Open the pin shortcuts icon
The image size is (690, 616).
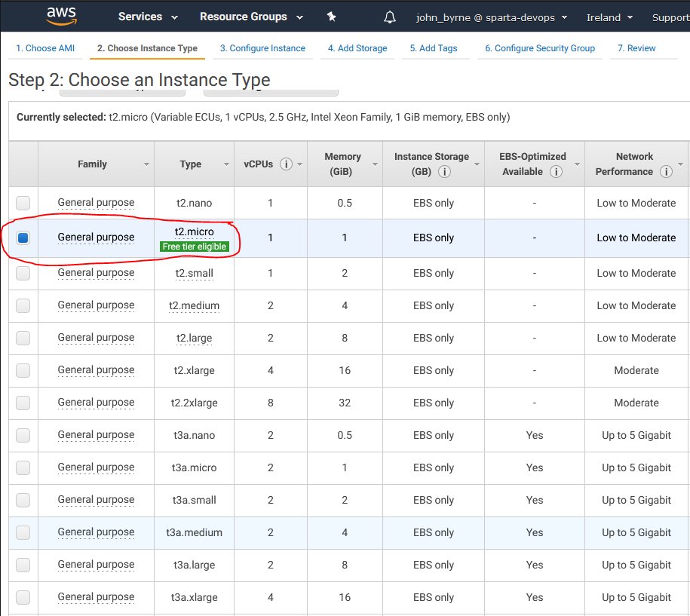click(x=331, y=17)
